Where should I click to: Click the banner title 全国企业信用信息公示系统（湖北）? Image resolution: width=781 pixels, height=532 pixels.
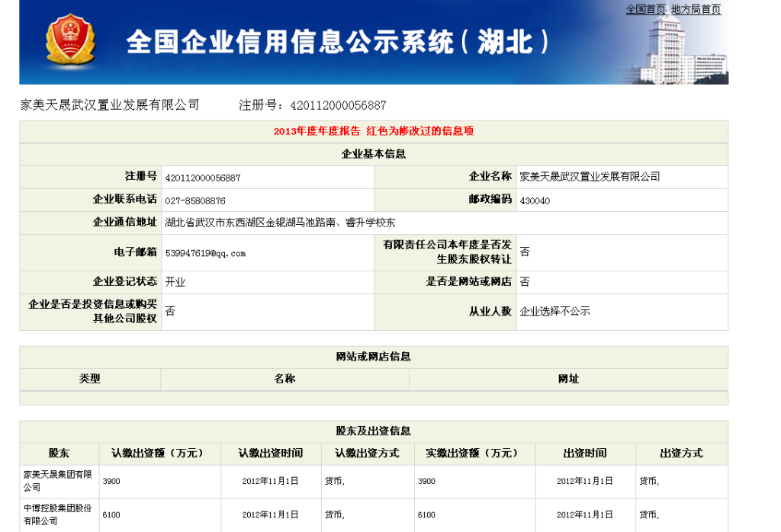click(338, 42)
